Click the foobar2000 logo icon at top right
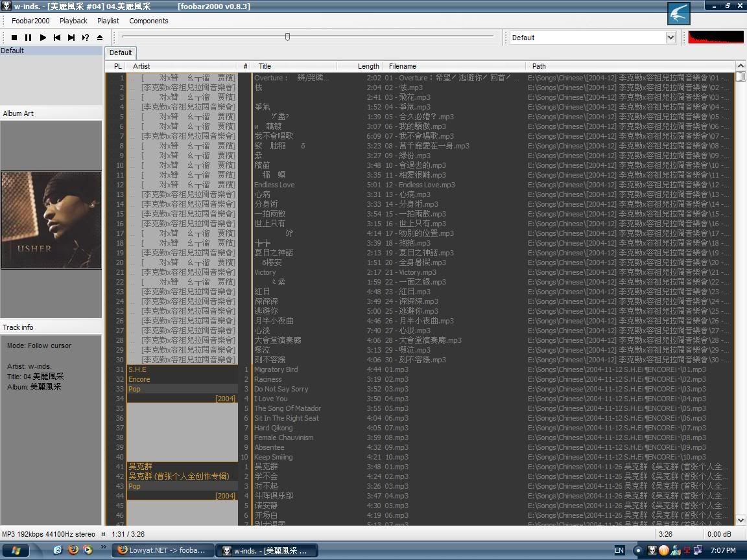This screenshot has width=747, height=560. 678,14
